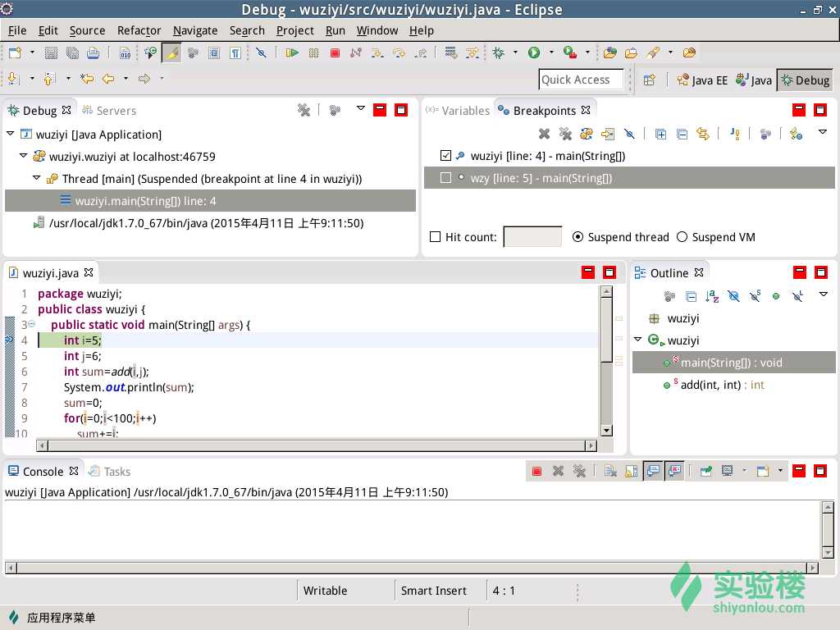
Task: Check the wzy line 5 breakpoint checkbox
Action: tap(445, 177)
